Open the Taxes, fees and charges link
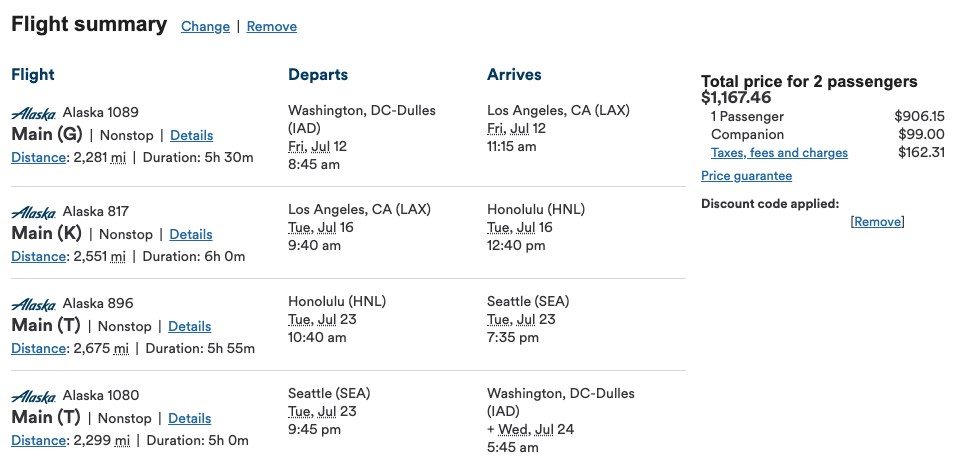Screen dimensions: 955x464 coord(779,153)
